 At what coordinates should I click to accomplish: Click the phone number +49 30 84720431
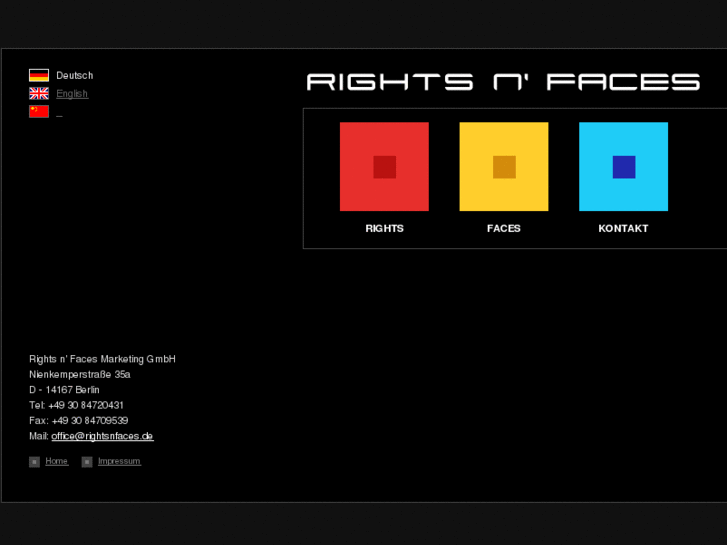point(86,405)
